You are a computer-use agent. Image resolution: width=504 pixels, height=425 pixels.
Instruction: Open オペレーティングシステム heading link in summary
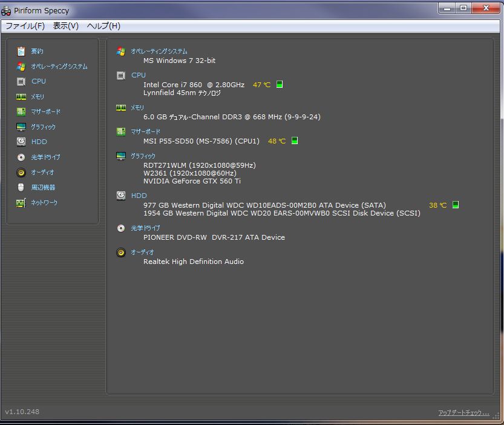pyautogui.click(x=159, y=51)
